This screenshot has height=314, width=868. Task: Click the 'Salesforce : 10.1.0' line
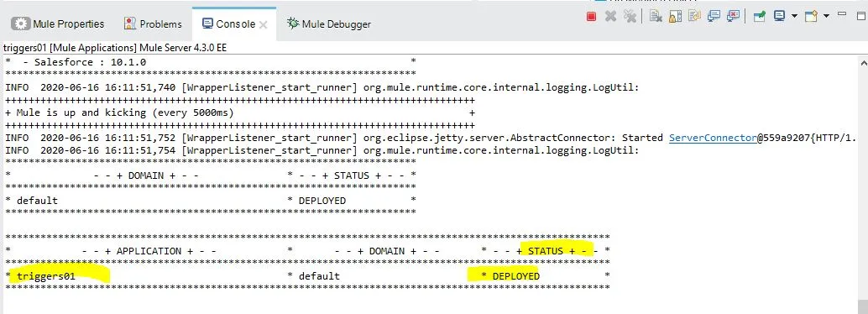pyautogui.click(x=85, y=62)
